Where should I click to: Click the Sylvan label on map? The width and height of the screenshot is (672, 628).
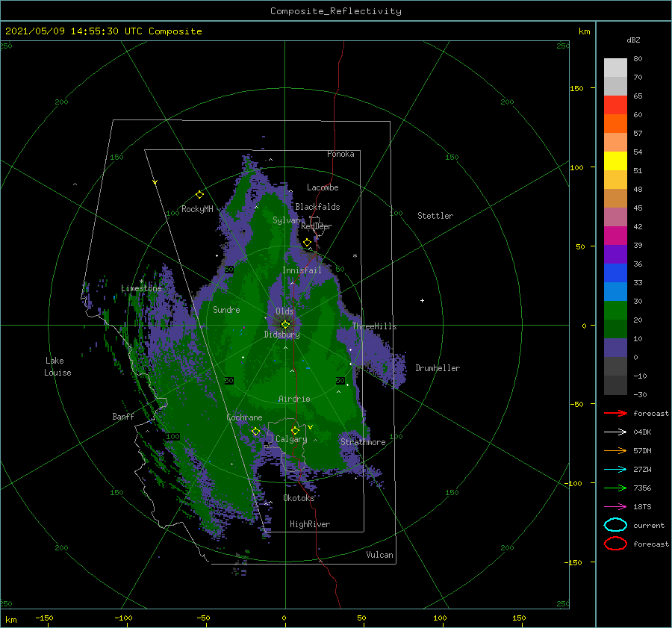pos(286,220)
